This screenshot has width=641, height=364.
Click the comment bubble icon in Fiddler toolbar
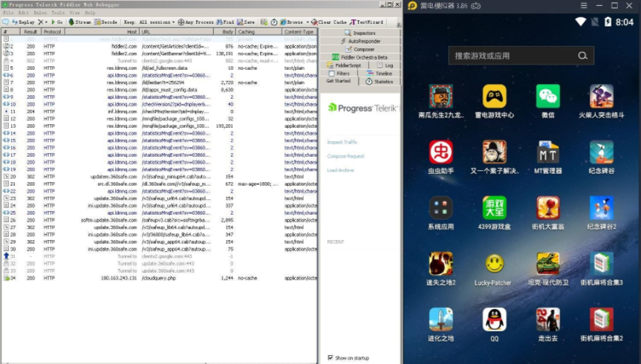tap(6, 22)
